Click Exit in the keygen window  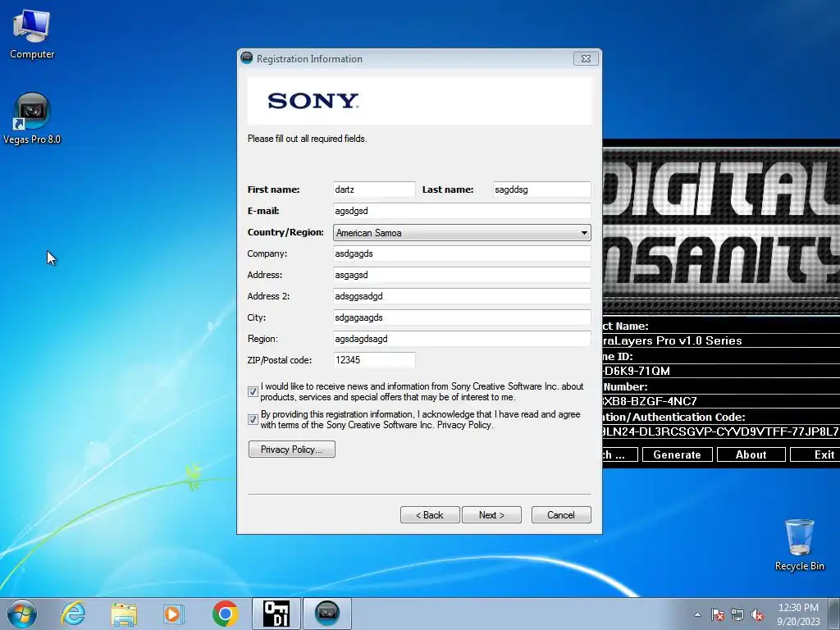coord(815,454)
